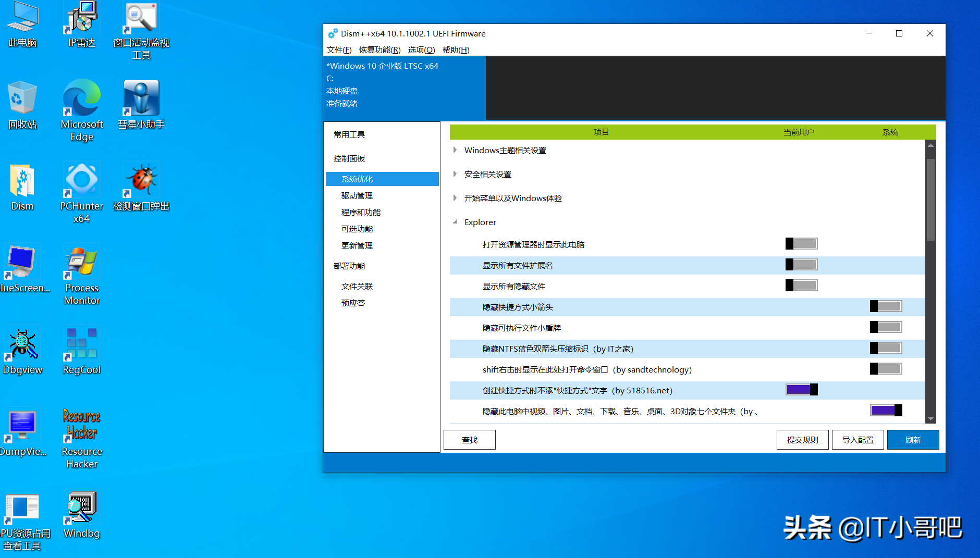Launch the RegCool desktop shortcut
This screenshot has width=980, height=558.
(x=82, y=351)
